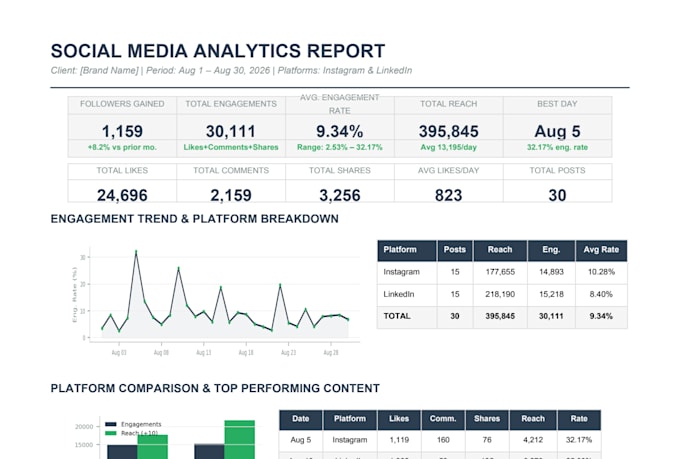Select the Best Day header label
The width and height of the screenshot is (680, 459).
point(557,104)
